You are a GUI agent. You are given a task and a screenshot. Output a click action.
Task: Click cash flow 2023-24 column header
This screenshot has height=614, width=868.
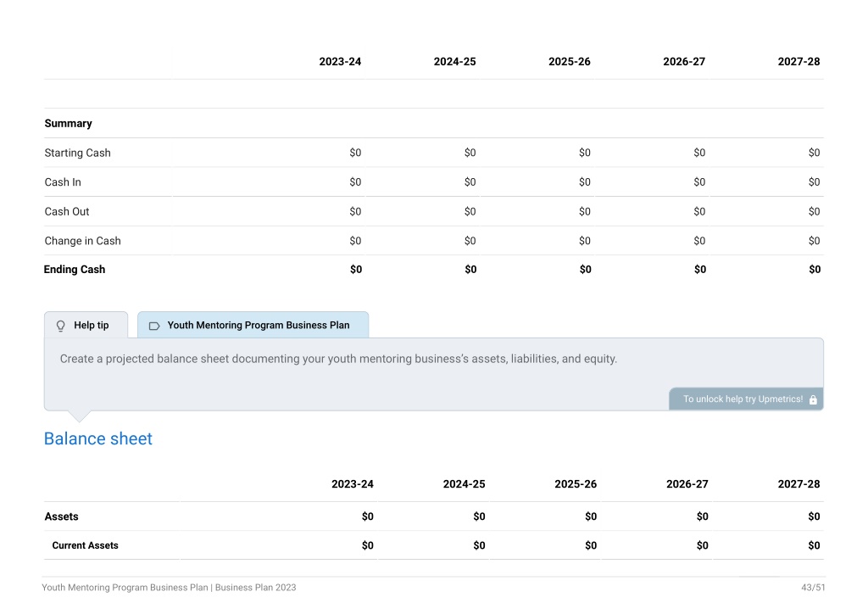click(x=340, y=61)
